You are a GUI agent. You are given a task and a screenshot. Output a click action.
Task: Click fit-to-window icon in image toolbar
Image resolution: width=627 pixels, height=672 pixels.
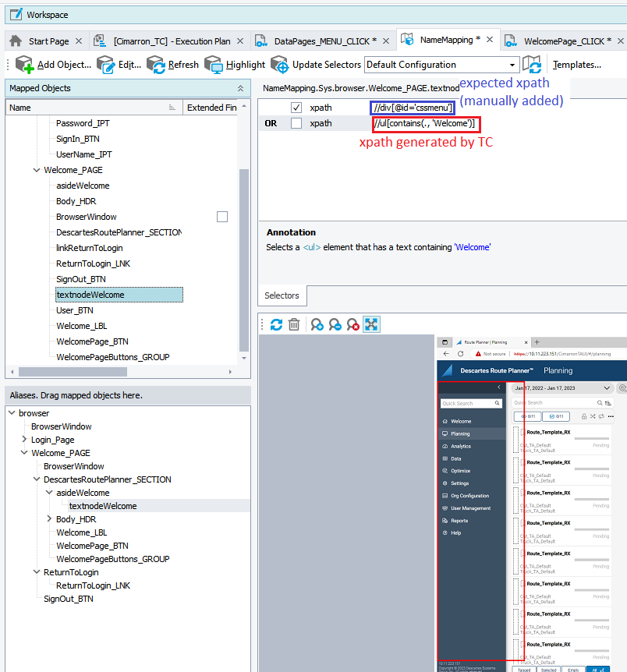(371, 324)
